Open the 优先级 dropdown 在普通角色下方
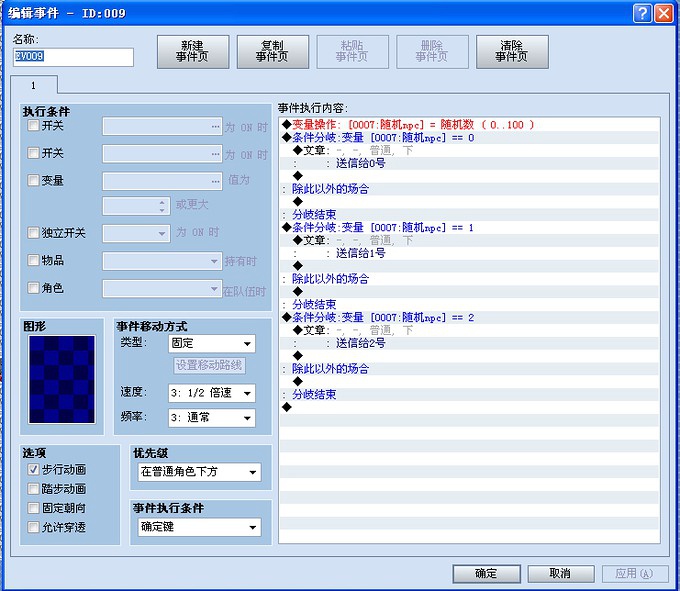 [199, 472]
